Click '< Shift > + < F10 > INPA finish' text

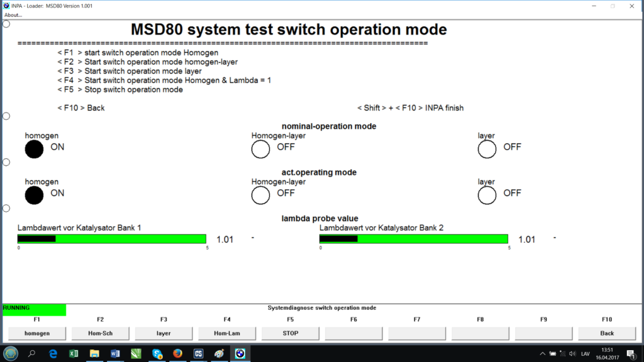pyautogui.click(x=410, y=108)
